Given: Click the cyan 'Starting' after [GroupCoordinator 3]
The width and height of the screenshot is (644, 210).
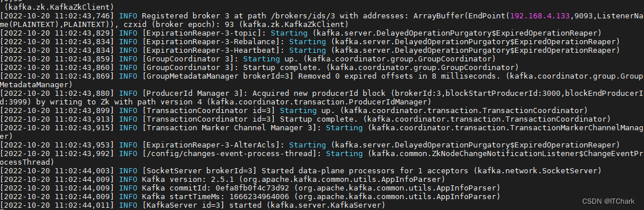Looking at the screenshot, I should coord(261,59).
